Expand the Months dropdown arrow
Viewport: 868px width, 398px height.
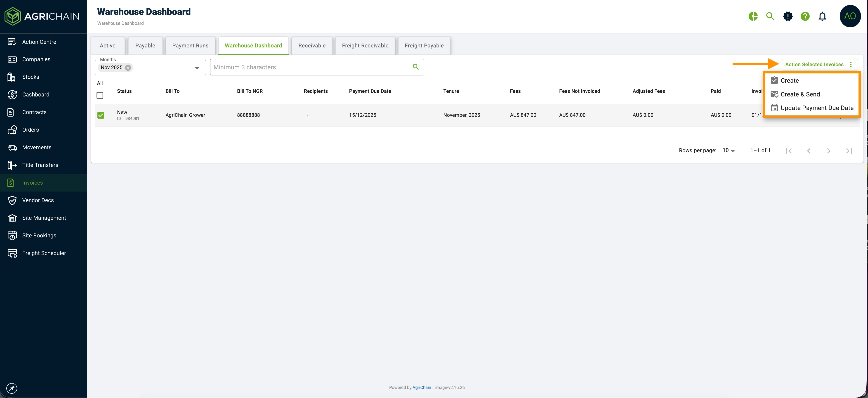pyautogui.click(x=197, y=68)
